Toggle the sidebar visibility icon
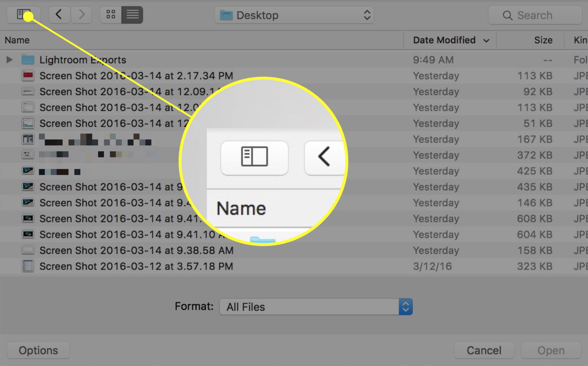 coord(23,15)
